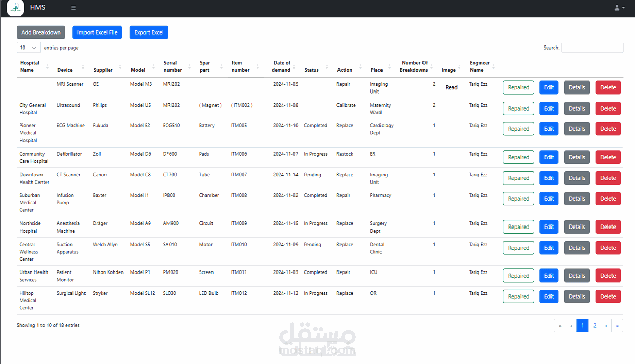Mark CT Scanner row as Repaired
The width and height of the screenshot is (635, 364).
(x=518, y=178)
